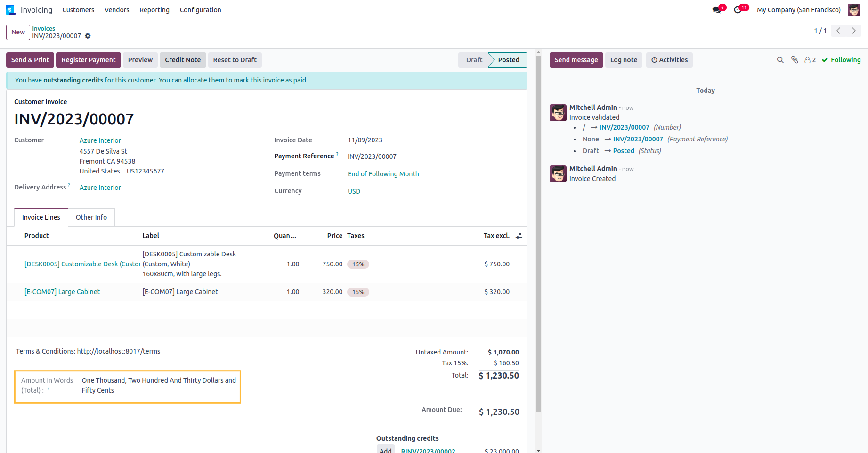Open INV/2023/00007 link in Payment Reference log line

(x=638, y=139)
